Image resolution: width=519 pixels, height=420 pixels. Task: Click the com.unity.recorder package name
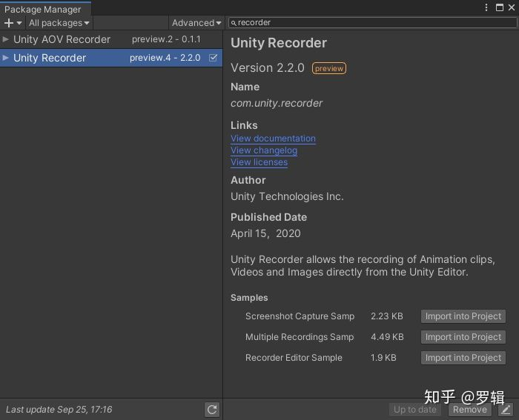coord(277,103)
